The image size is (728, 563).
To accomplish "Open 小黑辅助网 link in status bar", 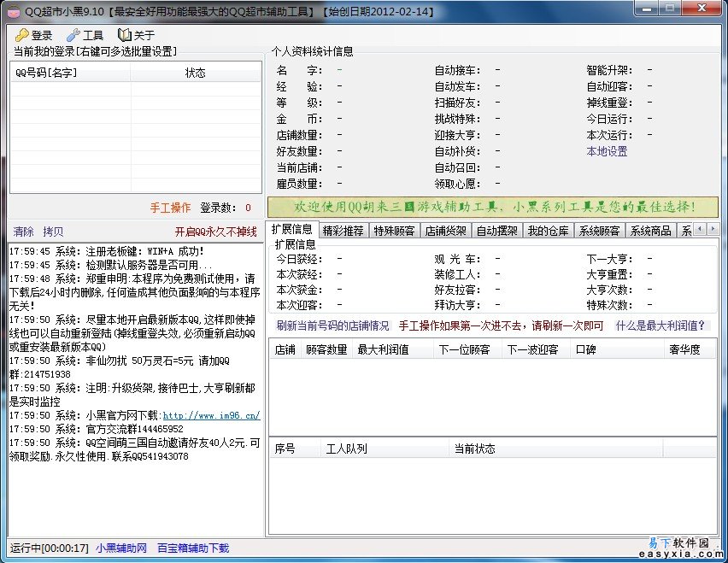I will click(121, 548).
